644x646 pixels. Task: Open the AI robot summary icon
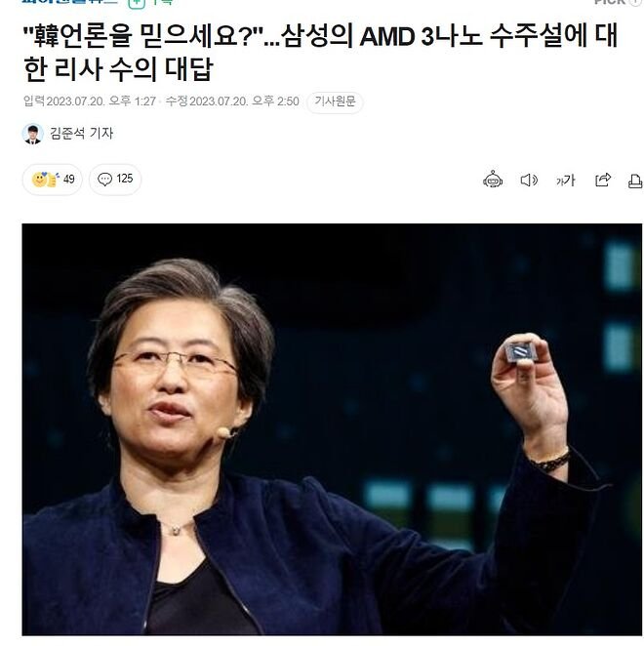[493, 180]
